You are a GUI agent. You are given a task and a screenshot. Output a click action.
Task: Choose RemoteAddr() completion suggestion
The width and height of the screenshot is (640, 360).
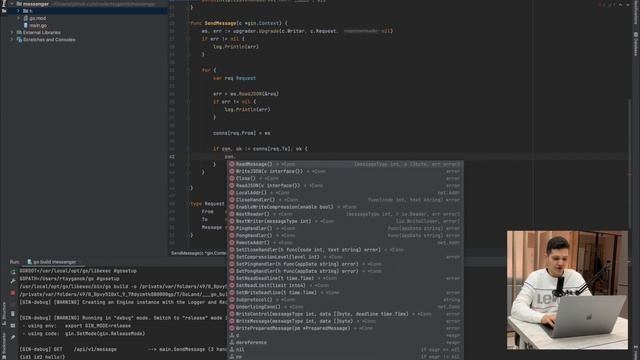[x=345, y=242]
